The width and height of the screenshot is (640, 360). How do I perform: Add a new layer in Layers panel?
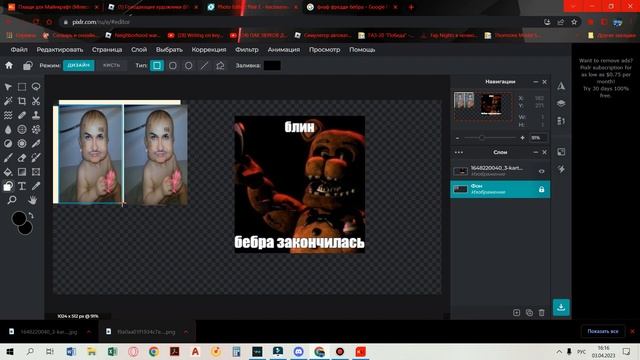516,313
